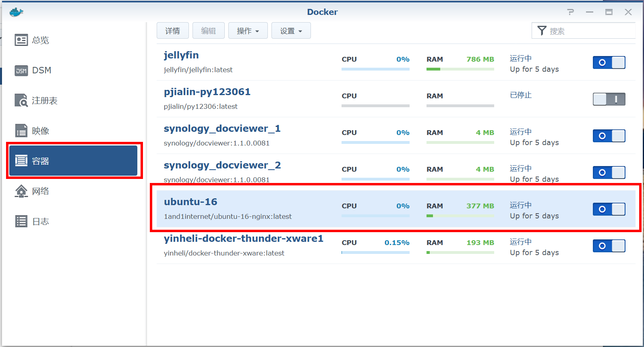Open the 注册表 registry section

pyautogui.click(x=73, y=100)
